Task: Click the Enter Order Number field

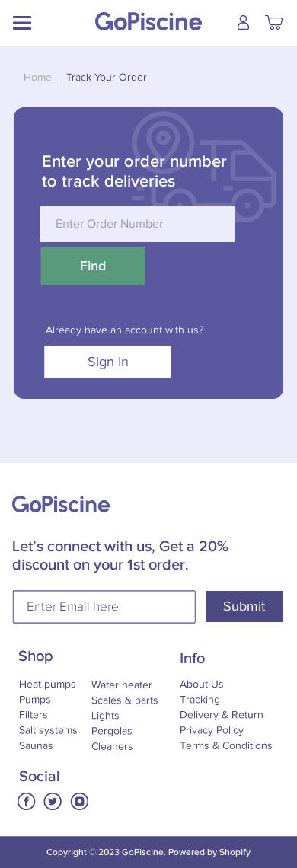Action: 137,224
